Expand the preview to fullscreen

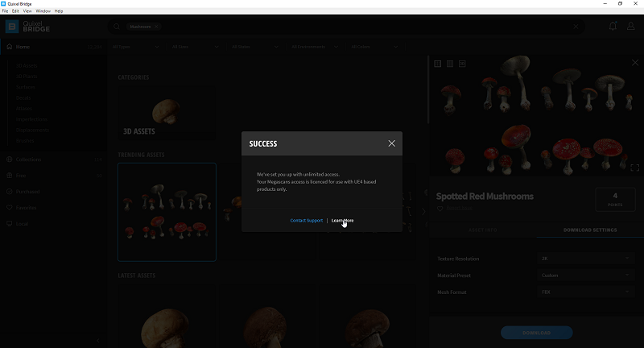(634, 168)
